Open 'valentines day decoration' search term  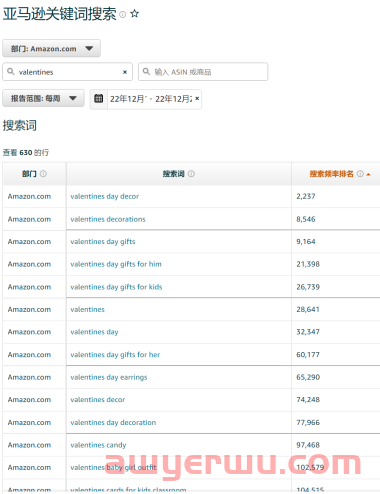(113, 422)
